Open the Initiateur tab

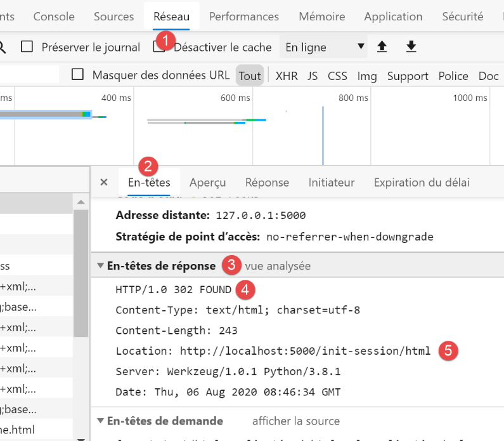point(331,182)
